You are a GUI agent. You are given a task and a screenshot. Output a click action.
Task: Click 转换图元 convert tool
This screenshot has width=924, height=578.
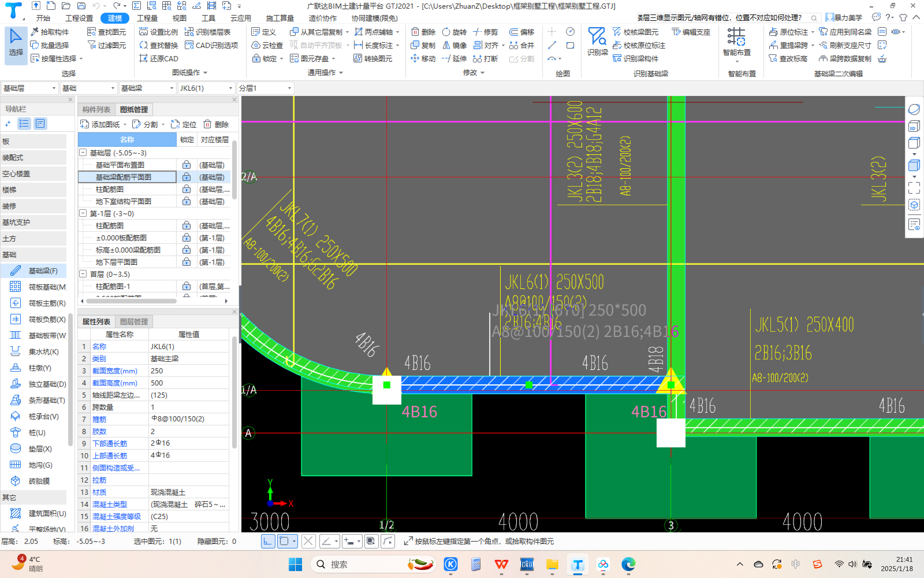373,58
